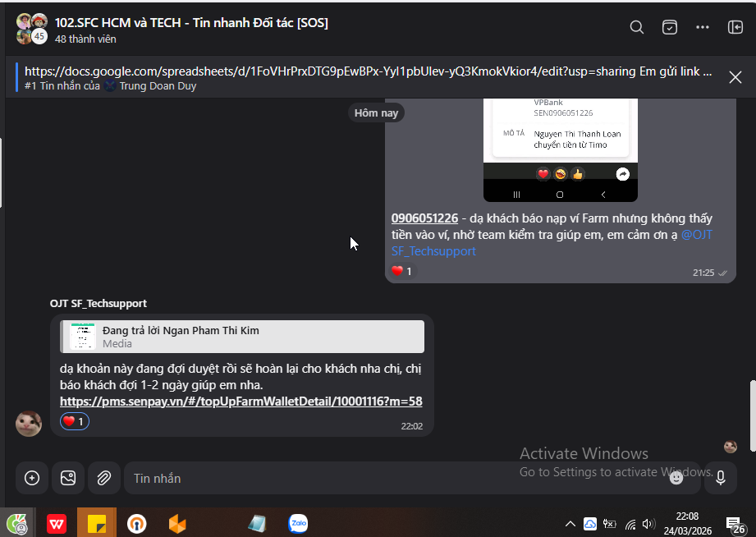This screenshot has width=756, height=537.
Task: Click sender name OJT SF_Techsupport
Action: (x=99, y=304)
